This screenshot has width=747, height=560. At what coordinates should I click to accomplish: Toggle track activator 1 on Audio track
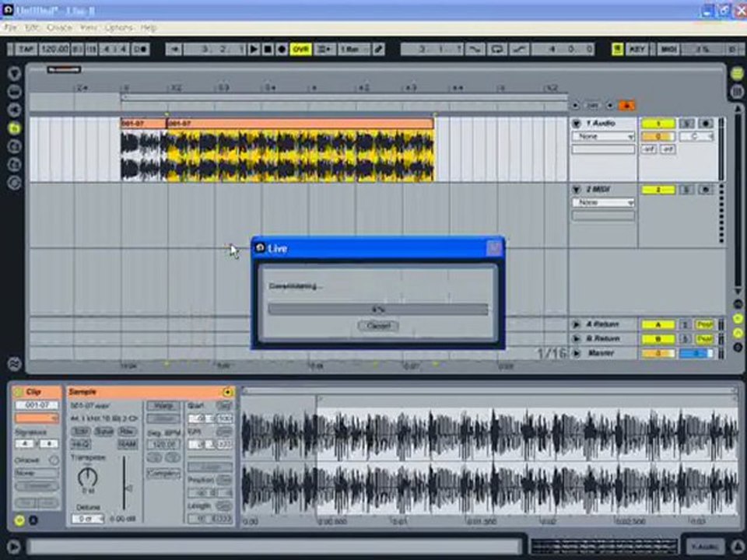[x=658, y=124]
